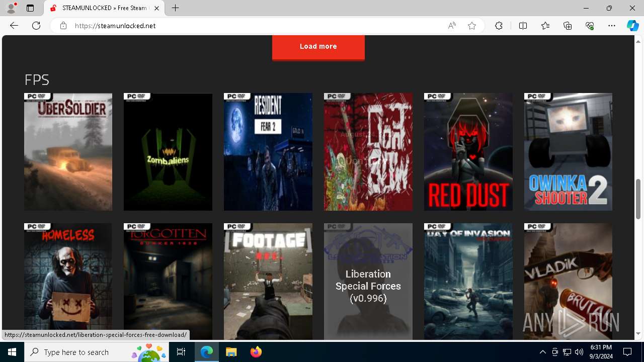
Task: Open the network status icon
Action: point(567,352)
